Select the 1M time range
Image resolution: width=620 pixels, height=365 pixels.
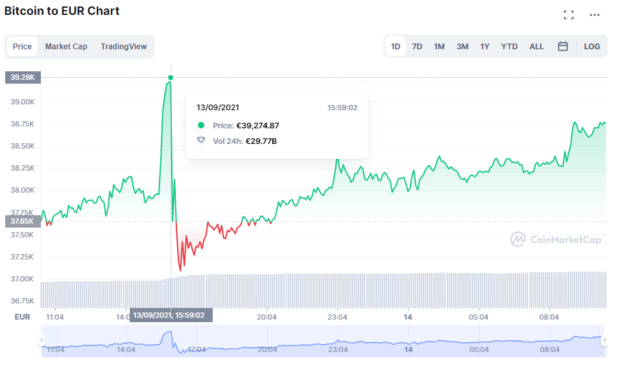(439, 46)
